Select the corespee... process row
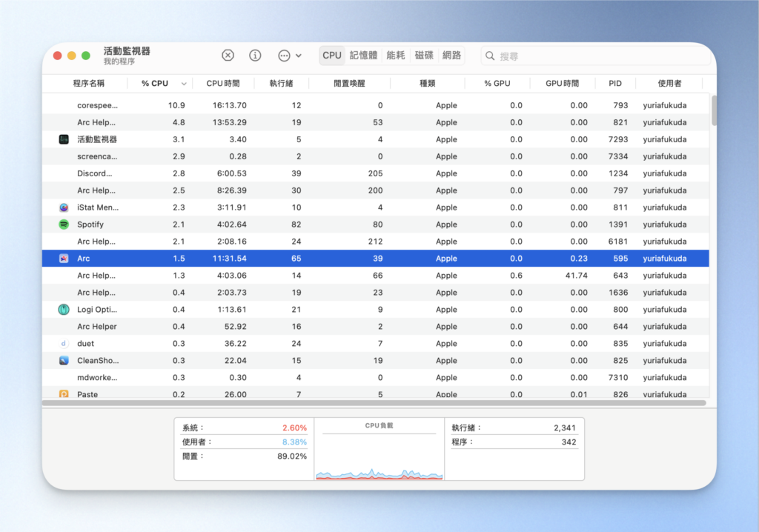The width and height of the screenshot is (759, 532). pyautogui.click(x=376, y=105)
